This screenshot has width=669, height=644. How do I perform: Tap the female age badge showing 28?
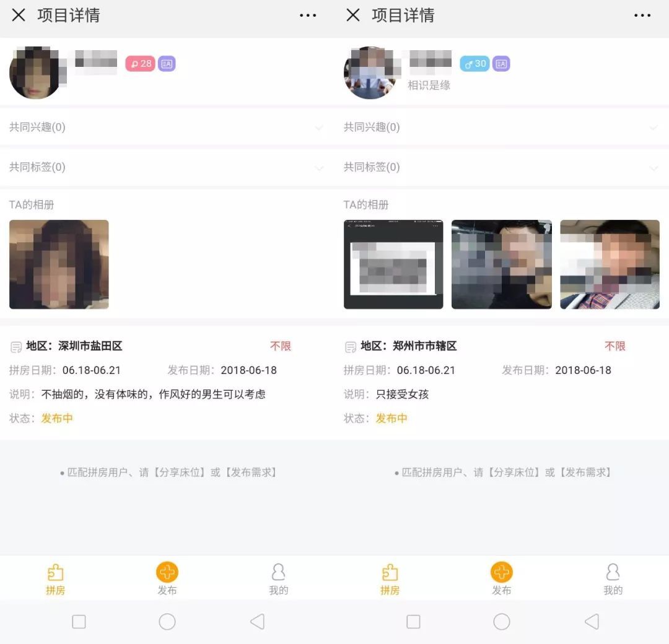(141, 63)
